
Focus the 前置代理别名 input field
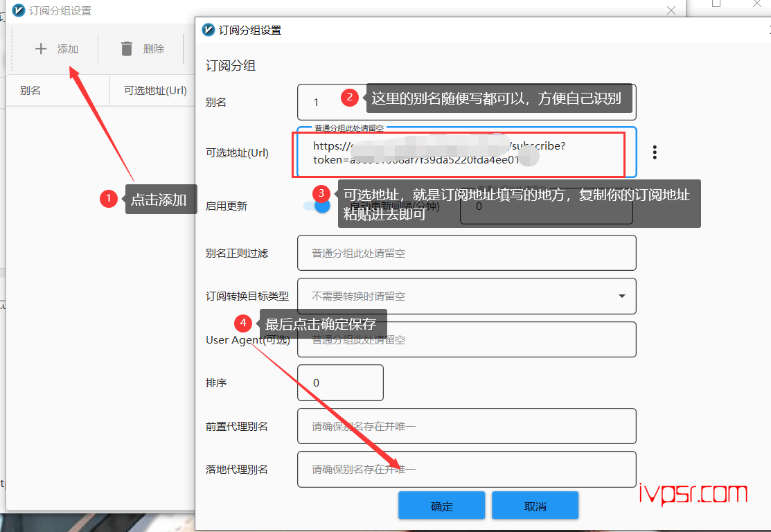pyautogui.click(x=467, y=426)
